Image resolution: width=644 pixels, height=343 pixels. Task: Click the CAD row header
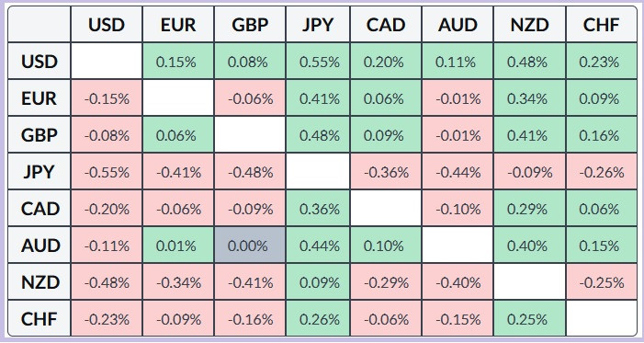click(39, 209)
